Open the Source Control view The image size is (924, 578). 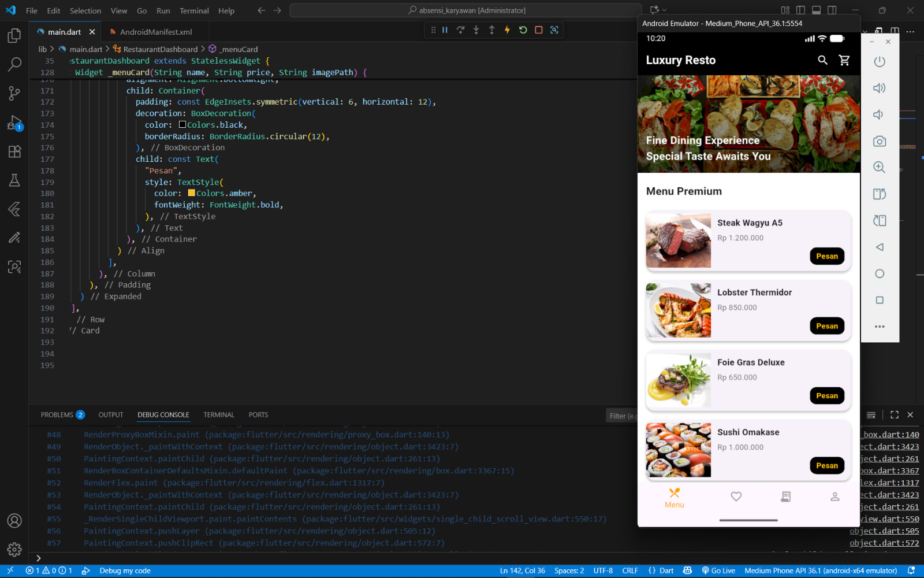[14, 93]
